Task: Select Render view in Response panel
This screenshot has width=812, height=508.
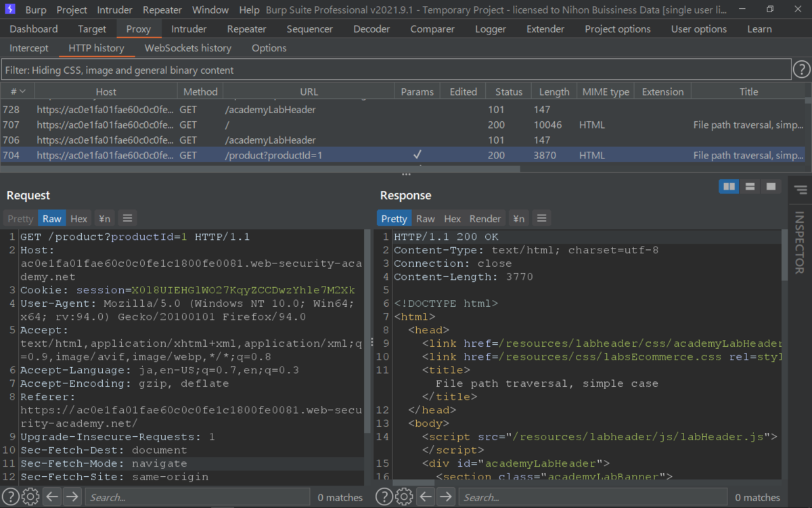Action: point(485,218)
